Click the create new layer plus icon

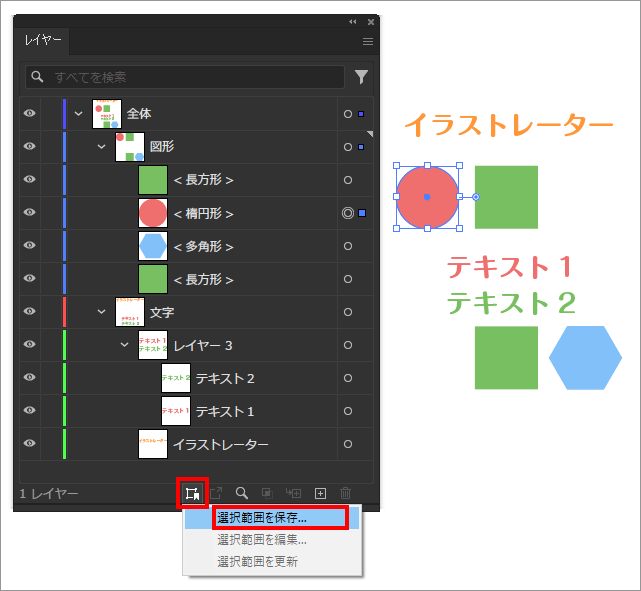pyautogui.click(x=320, y=493)
